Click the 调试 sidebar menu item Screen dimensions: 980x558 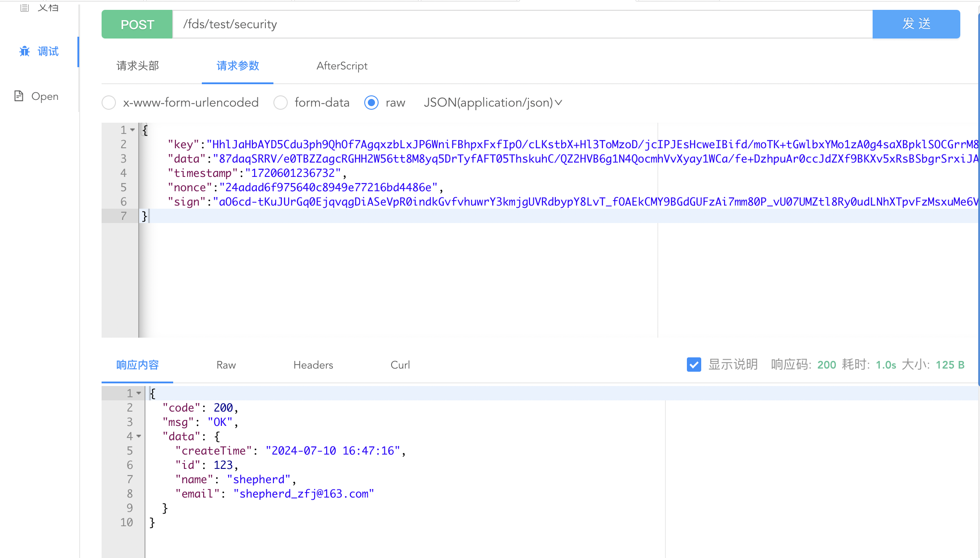click(x=48, y=52)
